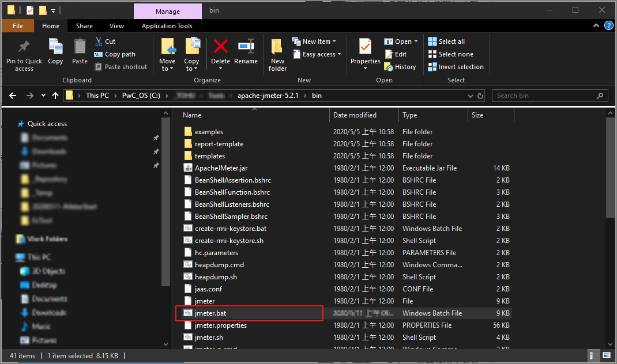Switch to the View tab
Viewport: 617px width, 364px height.
click(x=116, y=26)
